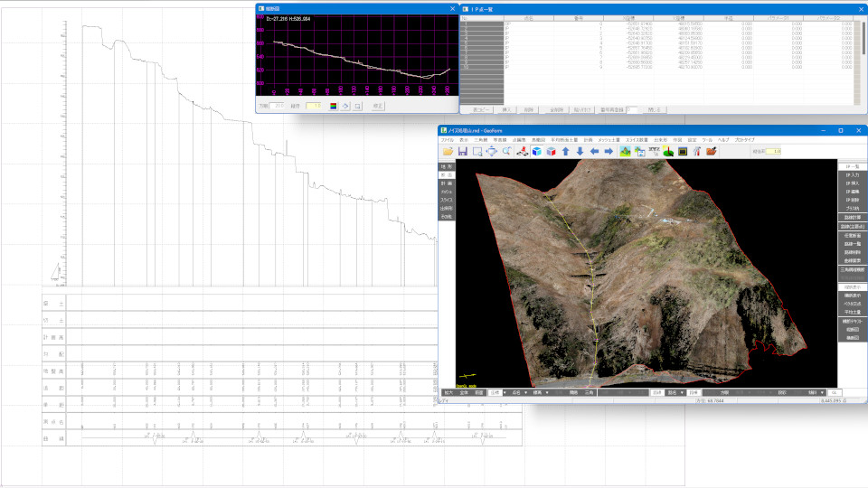
Task: Open the ヘルプ menu
Action: coord(723,140)
